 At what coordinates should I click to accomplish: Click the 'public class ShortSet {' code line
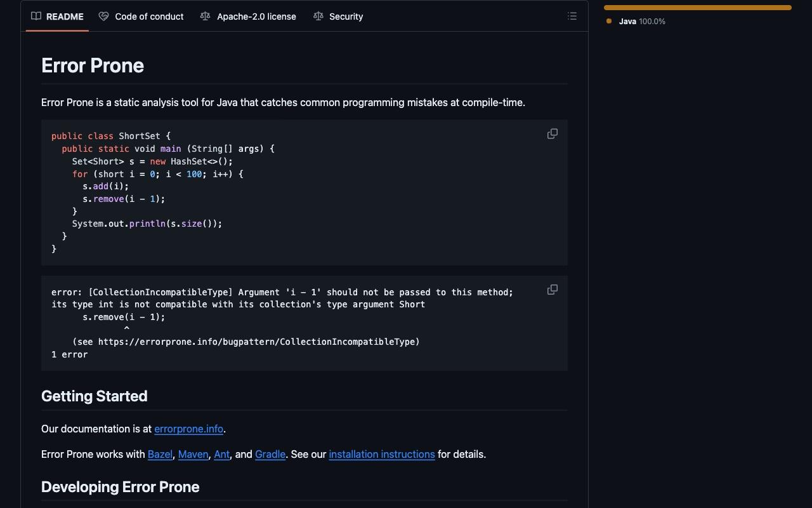click(111, 136)
